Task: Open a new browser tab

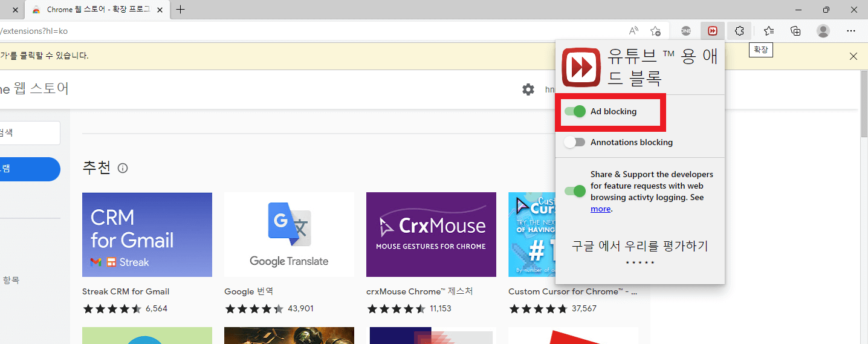Action: click(x=180, y=9)
